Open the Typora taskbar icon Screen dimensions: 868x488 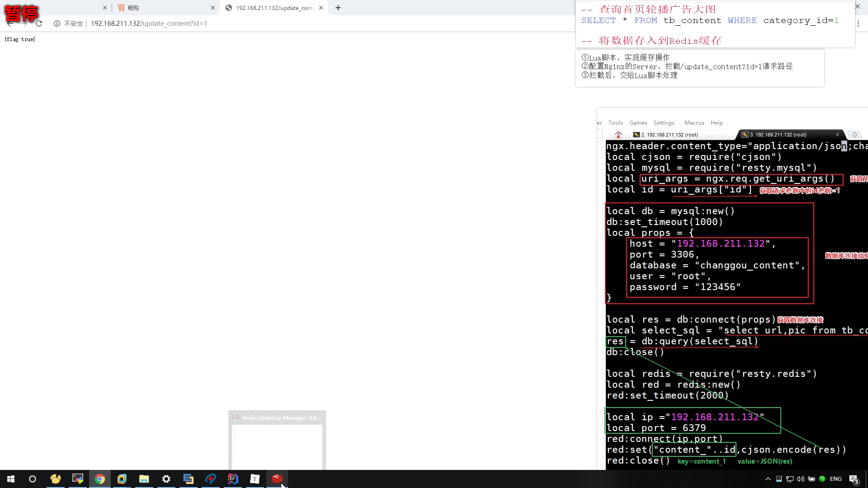[x=255, y=479]
